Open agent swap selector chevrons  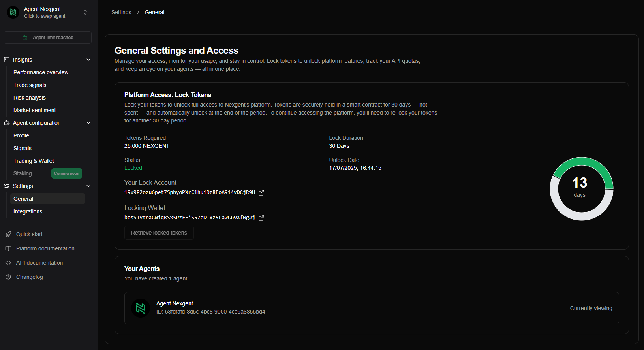coord(85,12)
